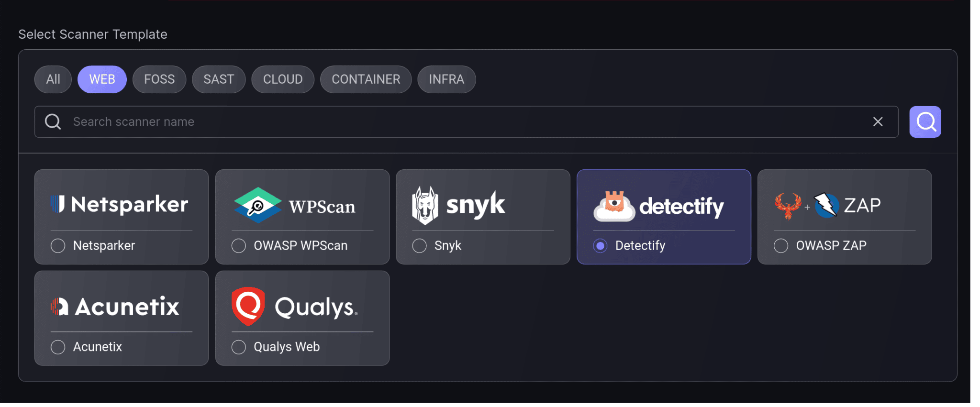Choose the Qualys Web radio option
The width and height of the screenshot is (980, 407).
pos(239,347)
